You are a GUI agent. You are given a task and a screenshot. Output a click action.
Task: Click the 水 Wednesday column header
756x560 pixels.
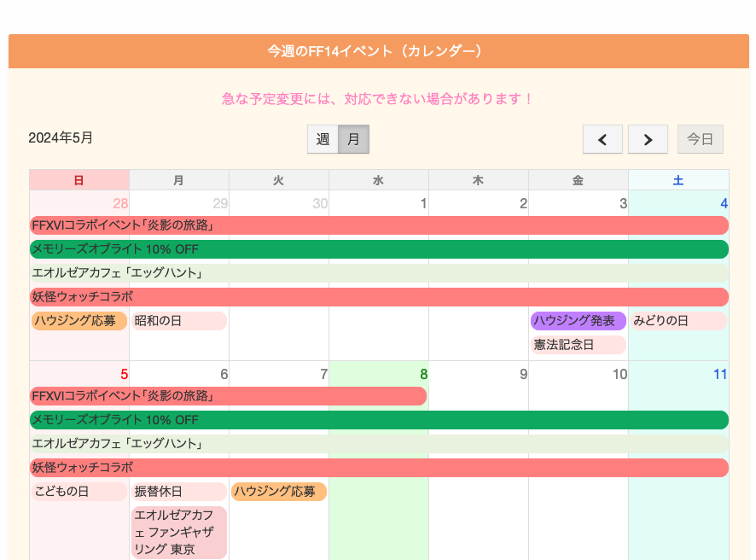pos(379,180)
